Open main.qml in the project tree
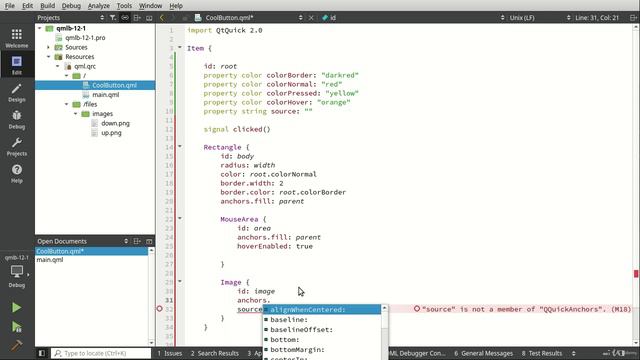Screen dimensions: 640x360 pos(105,95)
